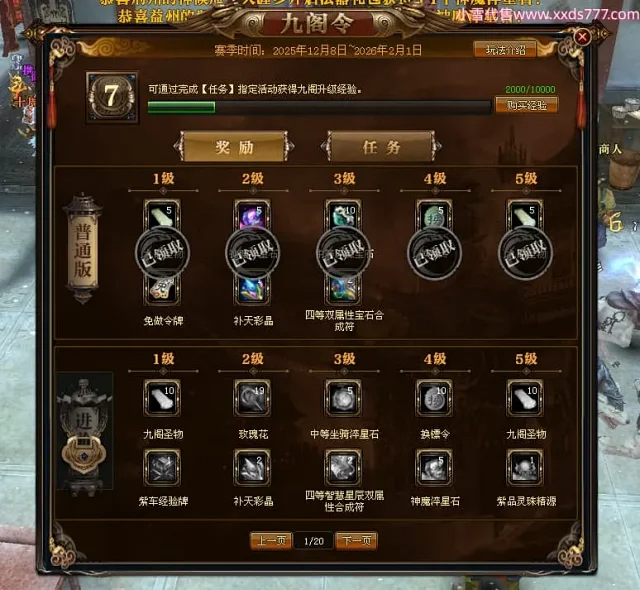
Task: Click the 中等坐骑淬星石 reward icon
Action: click(x=343, y=398)
